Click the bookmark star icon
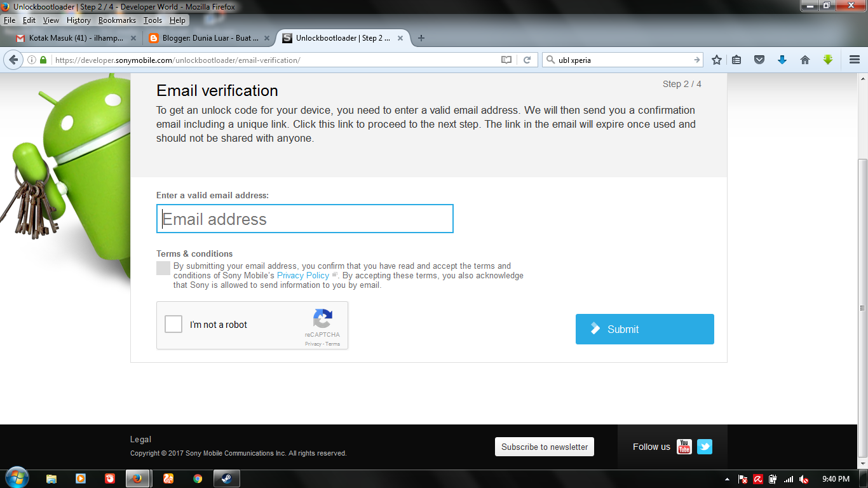The image size is (868, 488). (717, 60)
